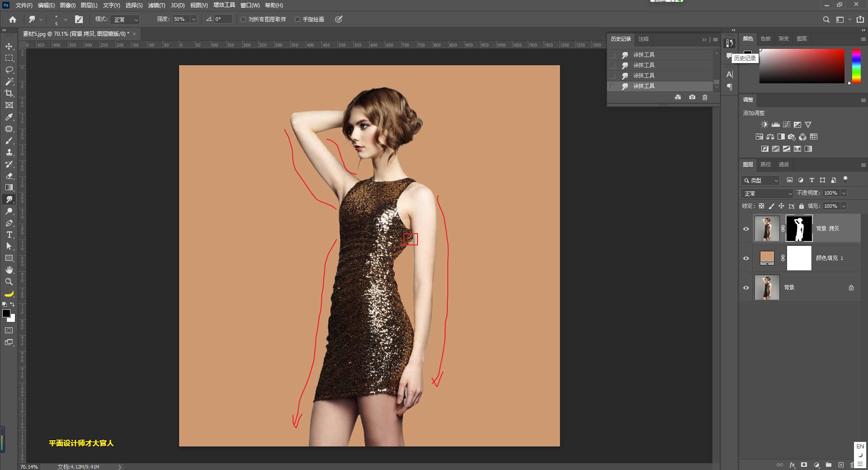Select the Eraser tool
This screenshot has height=470, width=868.
pyautogui.click(x=9, y=176)
